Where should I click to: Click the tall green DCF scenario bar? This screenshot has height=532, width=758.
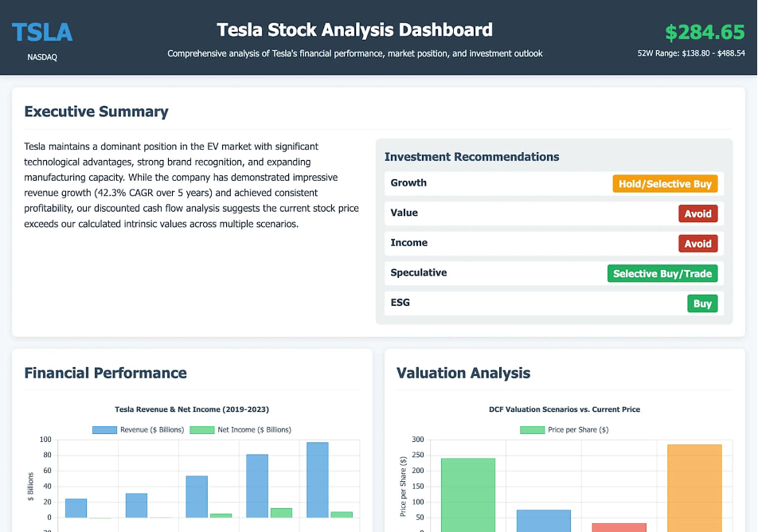pyautogui.click(x=468, y=495)
